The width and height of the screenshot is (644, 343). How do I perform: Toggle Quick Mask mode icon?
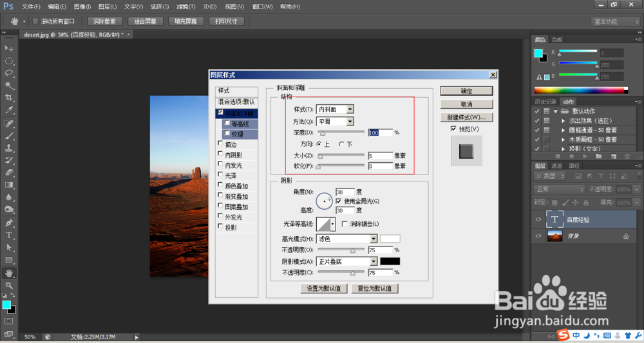8,321
